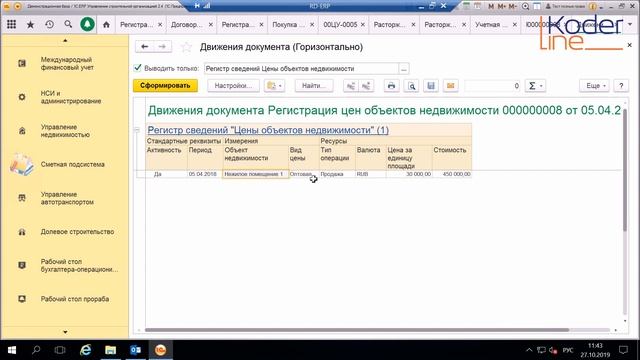Click the Сформировать button
Screen dimensions: 640x360
pyautogui.click(x=165, y=86)
